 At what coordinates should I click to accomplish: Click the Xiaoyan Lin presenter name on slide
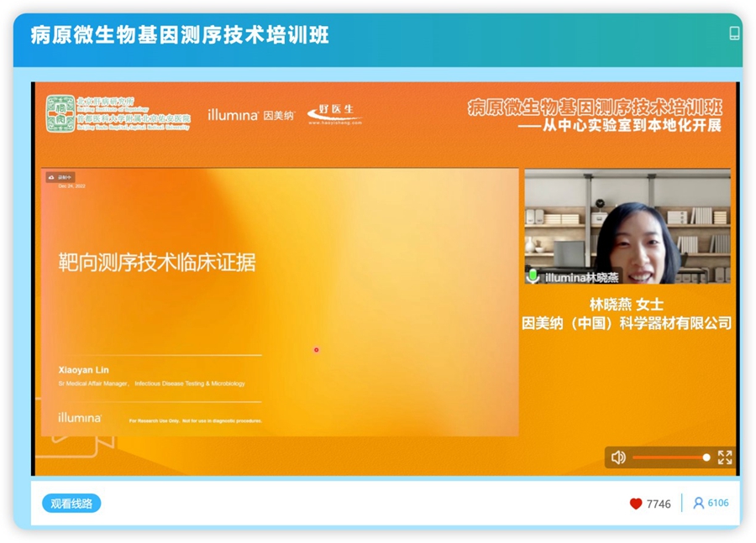click(83, 370)
